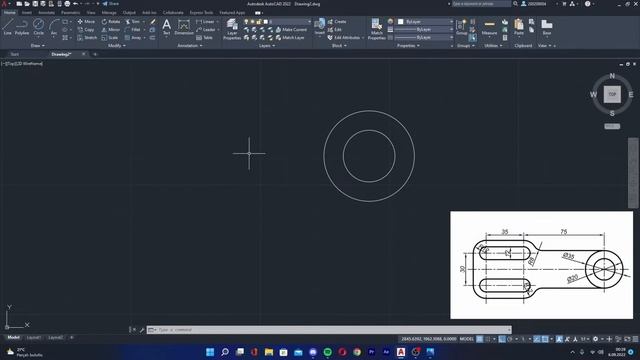
Task: Click the Array command
Action: click(133, 38)
